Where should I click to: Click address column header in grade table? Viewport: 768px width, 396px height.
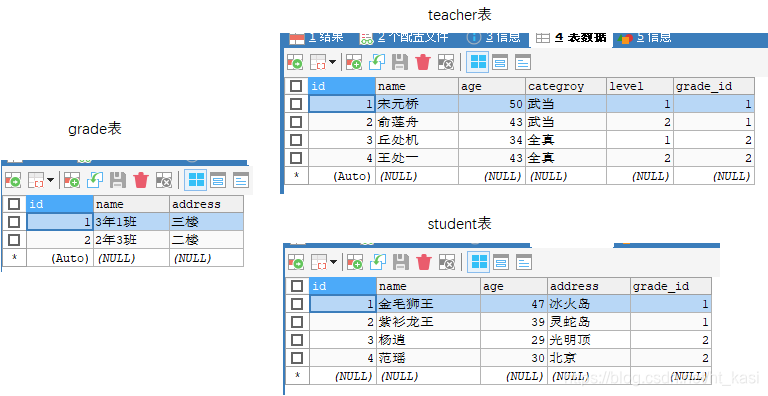(206, 204)
